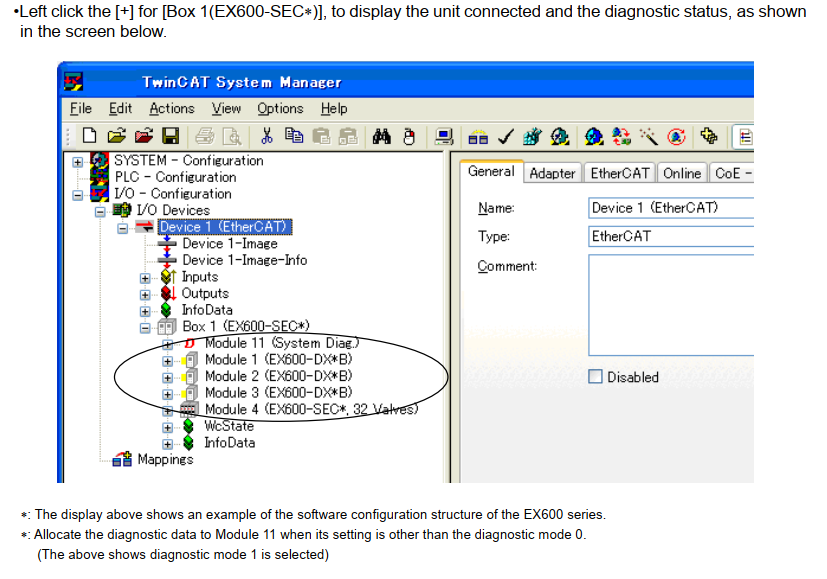The height and width of the screenshot is (579, 827).
Task: Click the Name input field
Action: 671,208
